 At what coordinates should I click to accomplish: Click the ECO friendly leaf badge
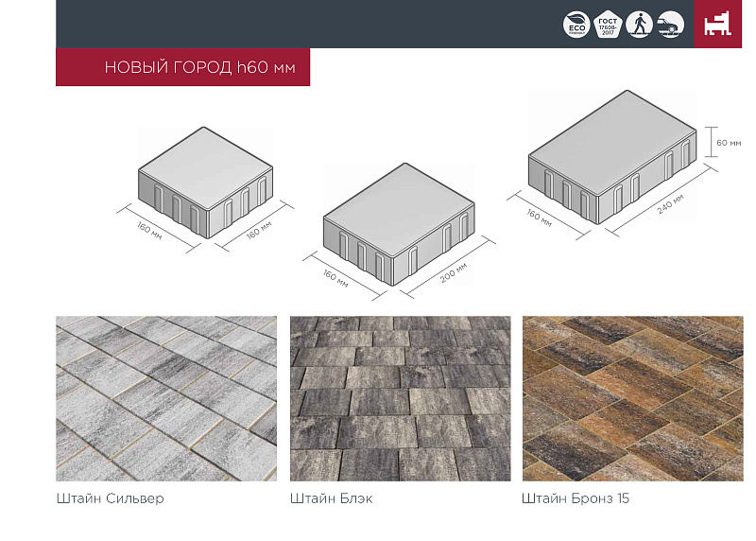(x=576, y=25)
